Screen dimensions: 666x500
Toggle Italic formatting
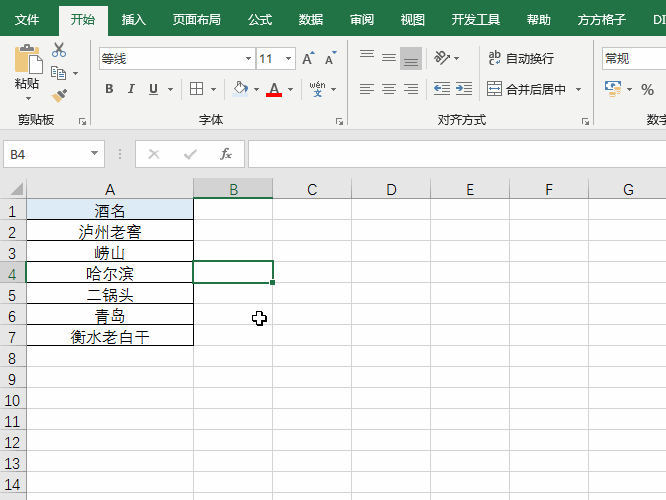pos(131,89)
